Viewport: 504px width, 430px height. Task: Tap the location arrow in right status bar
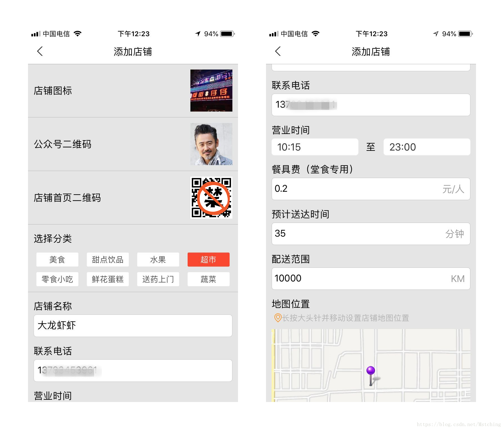(436, 34)
